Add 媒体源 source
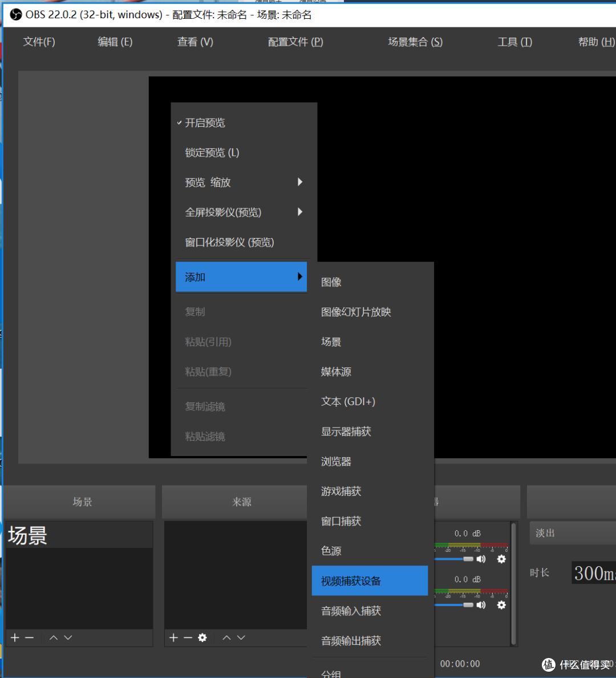Viewport: 616px width, 678px height. (370, 372)
